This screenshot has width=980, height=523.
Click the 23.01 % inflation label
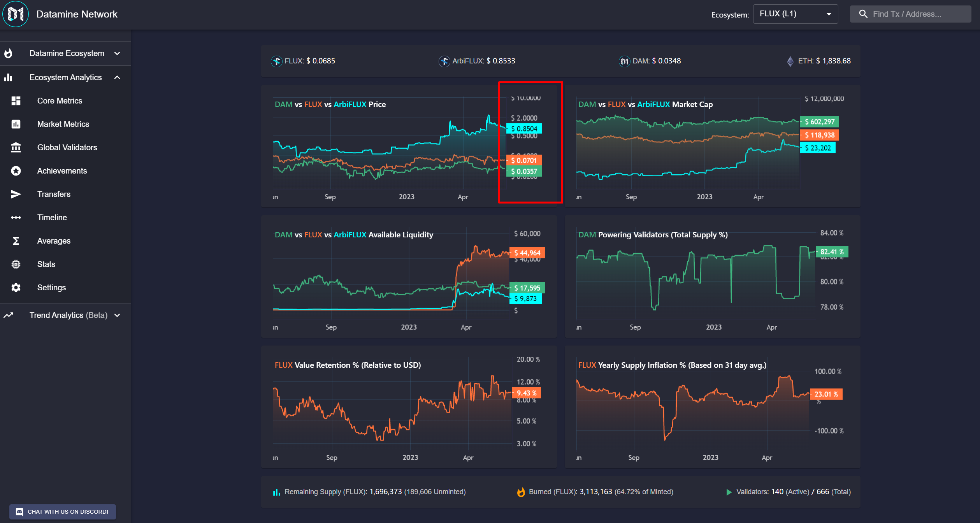point(826,394)
